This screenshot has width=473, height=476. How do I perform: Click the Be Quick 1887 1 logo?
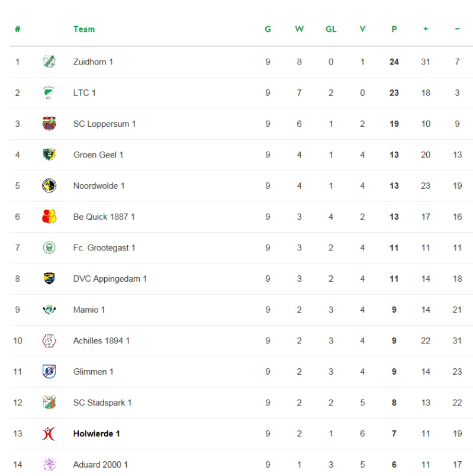click(x=49, y=217)
